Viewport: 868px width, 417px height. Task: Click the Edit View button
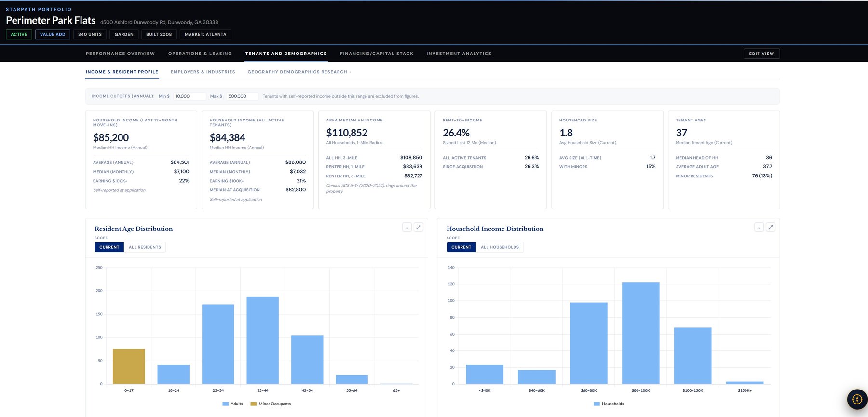[x=761, y=54]
